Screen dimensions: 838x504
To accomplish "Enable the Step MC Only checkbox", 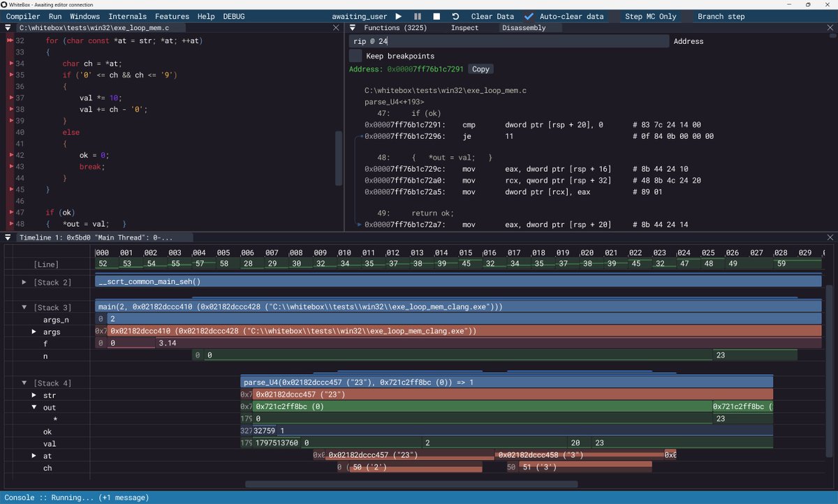I will (x=615, y=16).
